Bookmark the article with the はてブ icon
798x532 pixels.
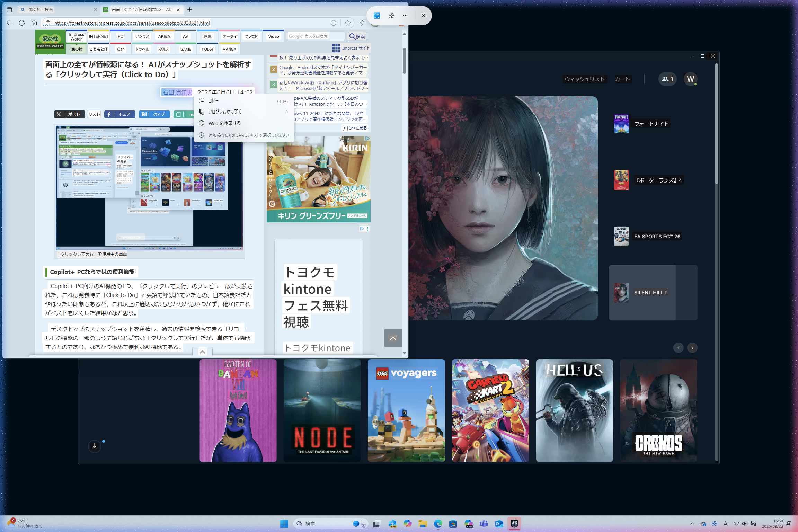click(x=154, y=114)
